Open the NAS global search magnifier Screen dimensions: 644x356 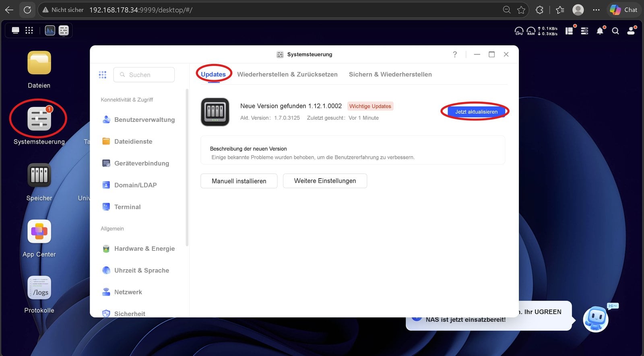click(x=615, y=31)
